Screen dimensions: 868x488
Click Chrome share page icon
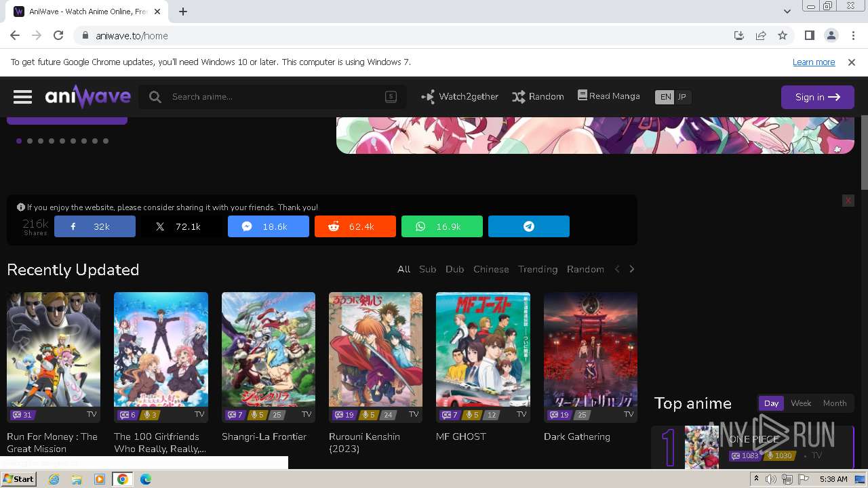(x=761, y=36)
